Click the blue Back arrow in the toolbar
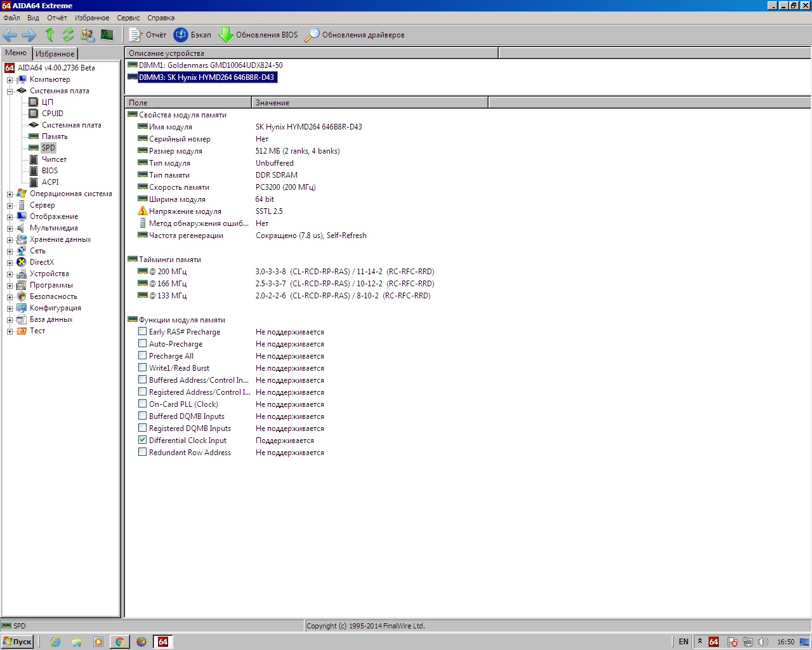 click(10, 35)
